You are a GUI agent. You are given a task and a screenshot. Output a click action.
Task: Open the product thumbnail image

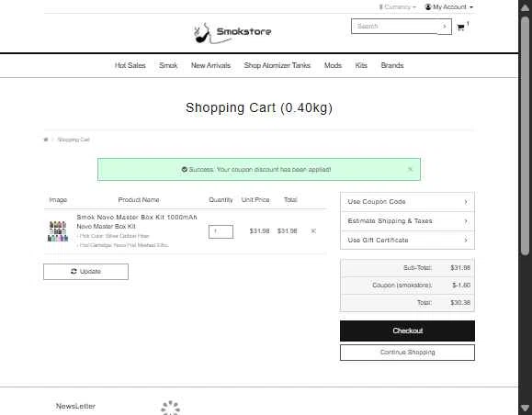click(58, 231)
